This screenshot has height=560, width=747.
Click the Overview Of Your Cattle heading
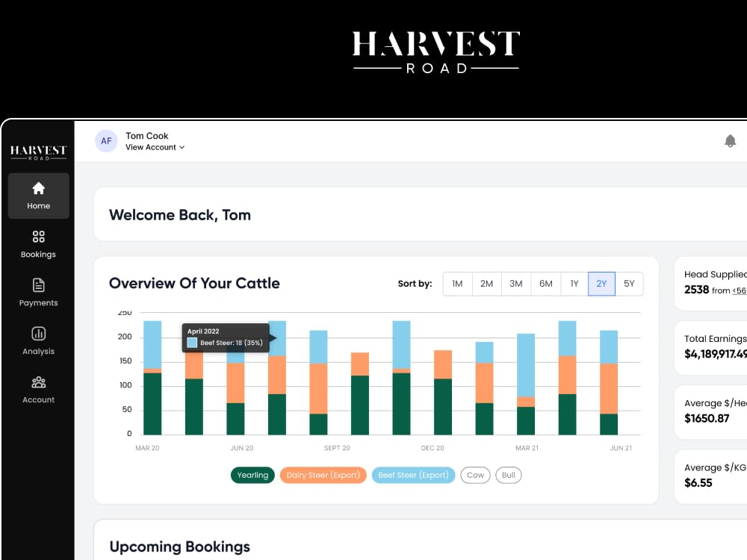tap(194, 283)
